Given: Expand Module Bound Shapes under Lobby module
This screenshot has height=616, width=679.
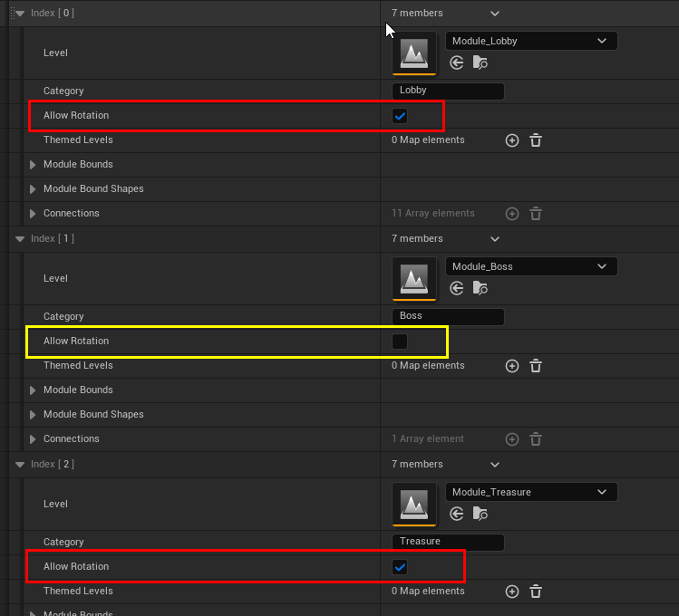Looking at the screenshot, I should tap(33, 189).
